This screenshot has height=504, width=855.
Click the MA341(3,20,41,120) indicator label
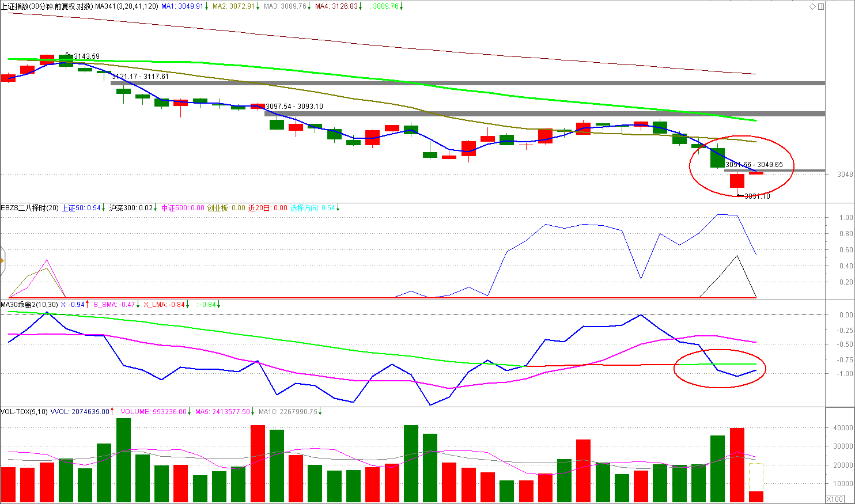[x=126, y=6]
